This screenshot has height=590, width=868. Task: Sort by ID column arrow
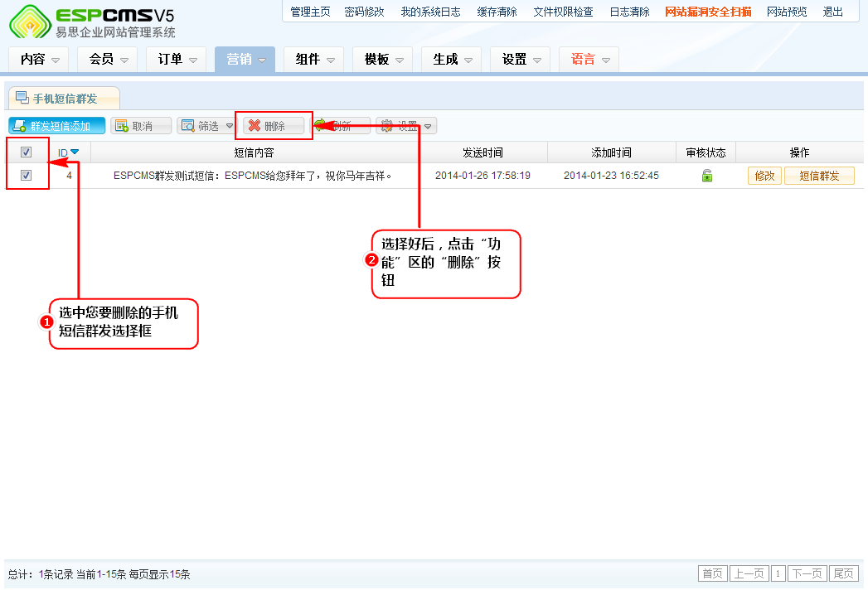75,152
